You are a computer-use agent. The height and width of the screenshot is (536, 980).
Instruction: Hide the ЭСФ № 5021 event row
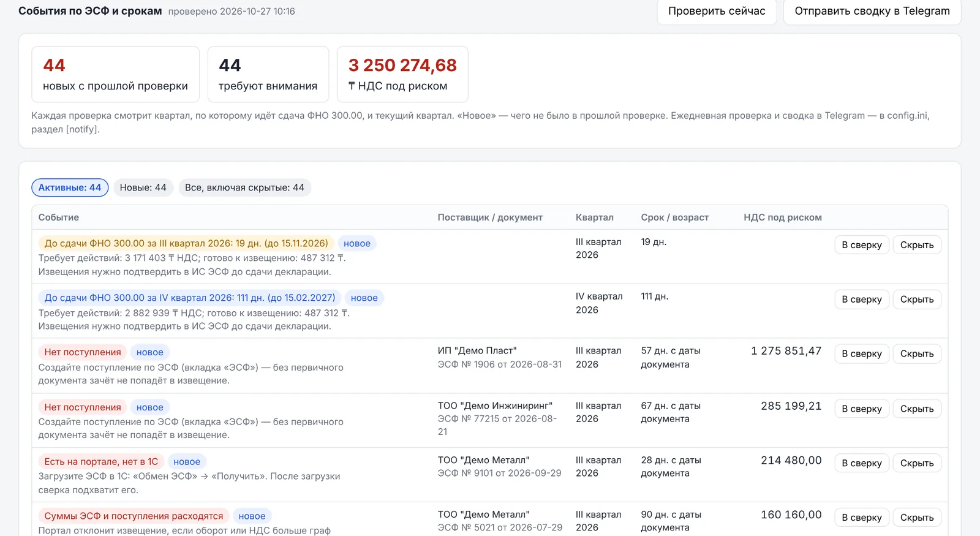click(x=917, y=518)
